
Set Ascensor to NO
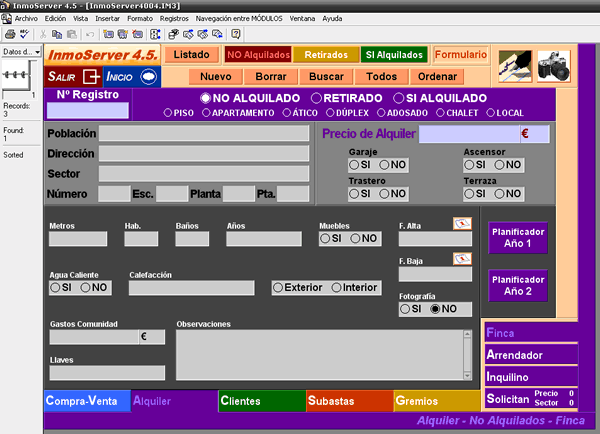point(499,165)
